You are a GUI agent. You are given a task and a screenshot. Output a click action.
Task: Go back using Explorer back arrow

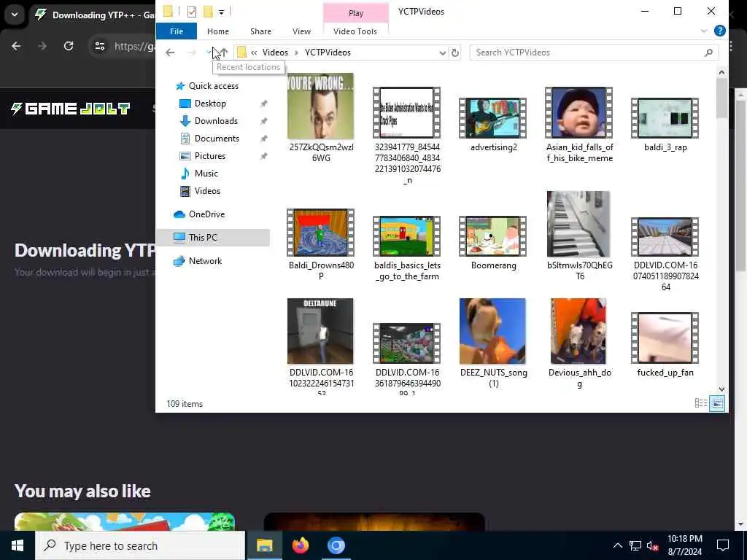pyautogui.click(x=170, y=52)
